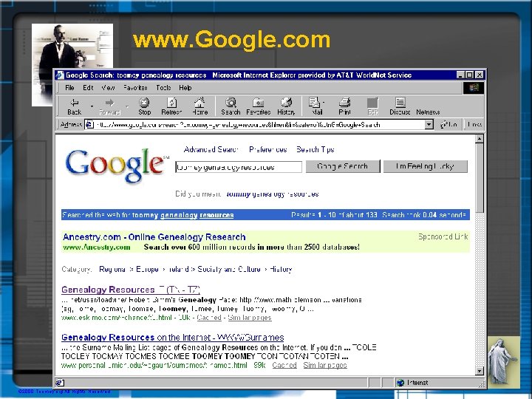Click the IE icon in title bar
Screen dimensions: 532x399
[x=60, y=75]
